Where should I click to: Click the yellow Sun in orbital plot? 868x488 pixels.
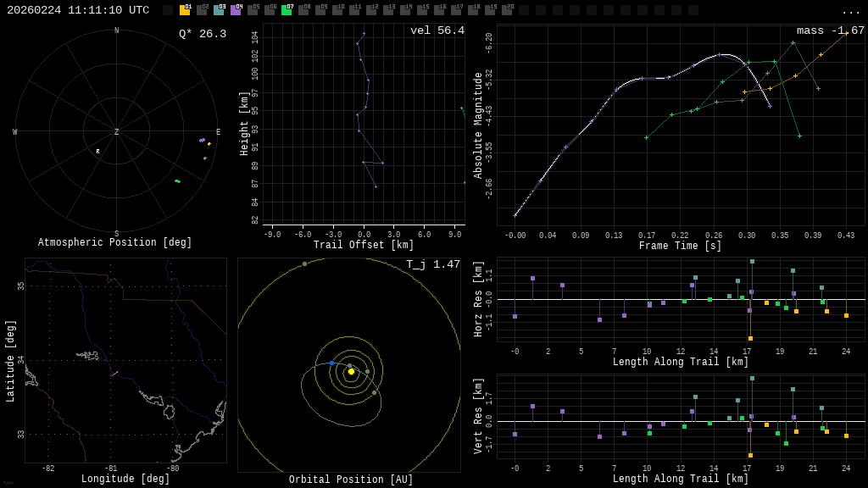(351, 371)
